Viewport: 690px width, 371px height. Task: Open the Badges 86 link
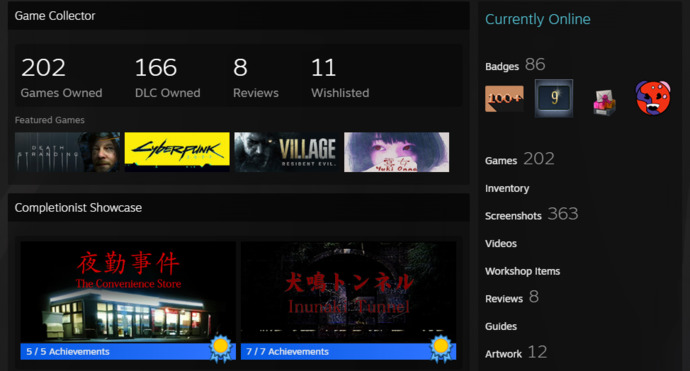(515, 65)
